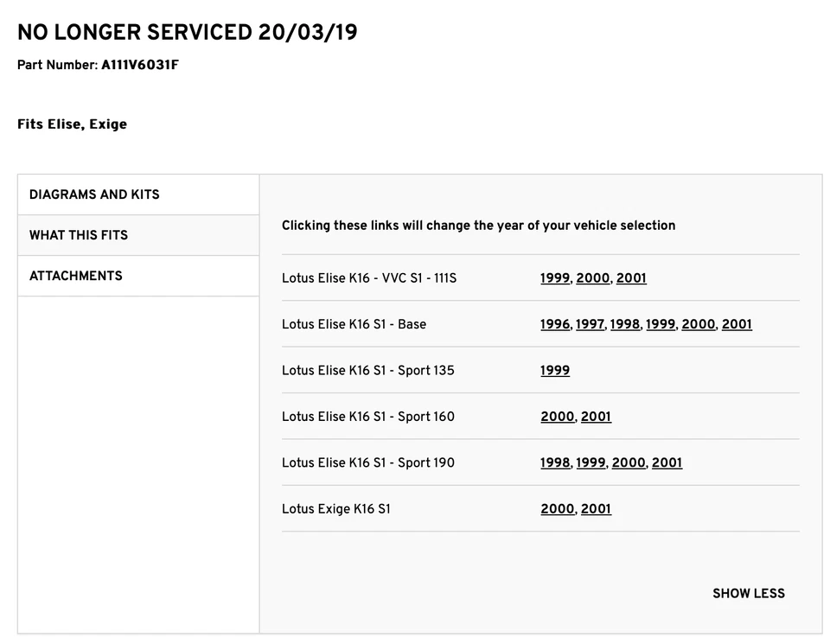Pick 2000 for Lotus Exige K16 S1

557,509
